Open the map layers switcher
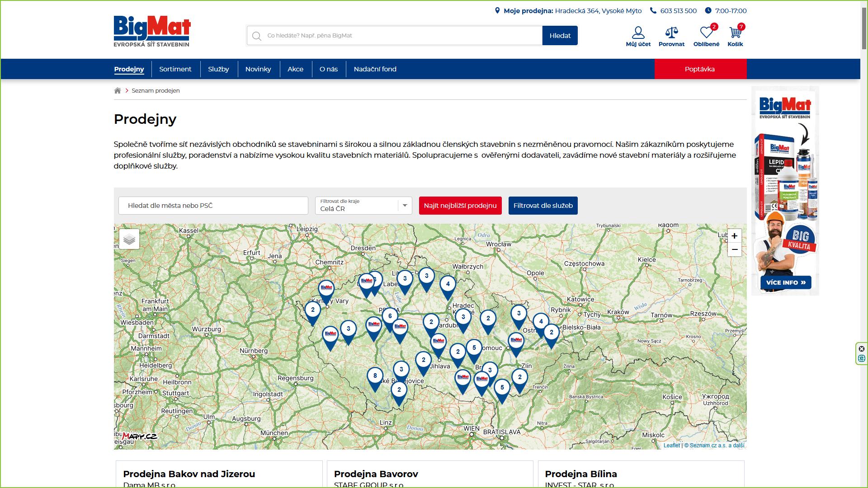This screenshot has width=868, height=488. click(129, 239)
